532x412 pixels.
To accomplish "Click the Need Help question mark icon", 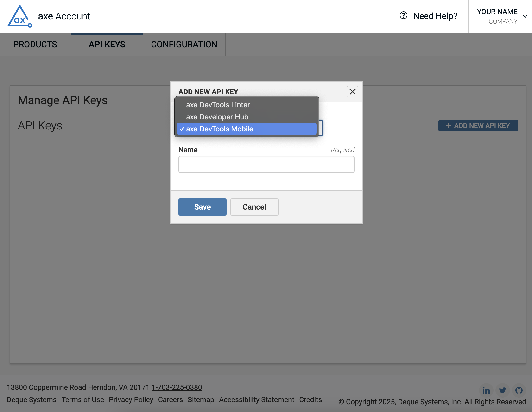I will point(403,16).
